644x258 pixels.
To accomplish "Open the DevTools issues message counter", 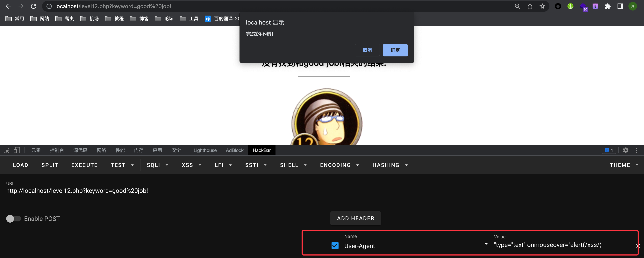I will (x=609, y=150).
